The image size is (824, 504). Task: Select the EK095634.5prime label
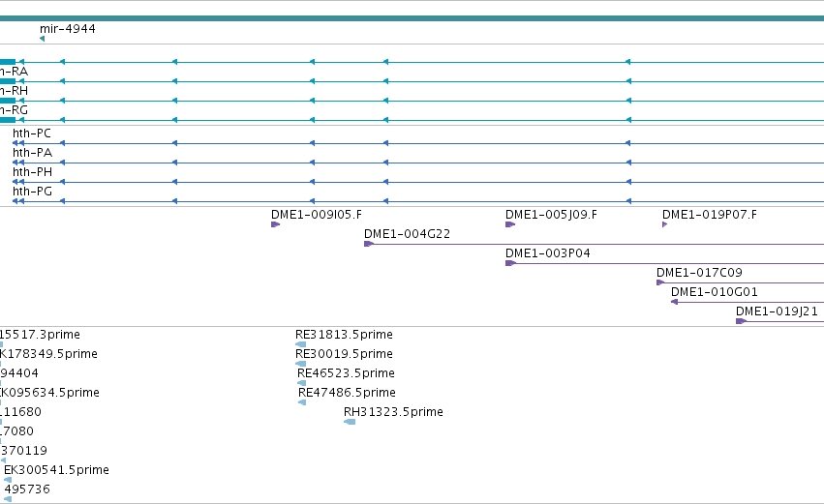49,393
